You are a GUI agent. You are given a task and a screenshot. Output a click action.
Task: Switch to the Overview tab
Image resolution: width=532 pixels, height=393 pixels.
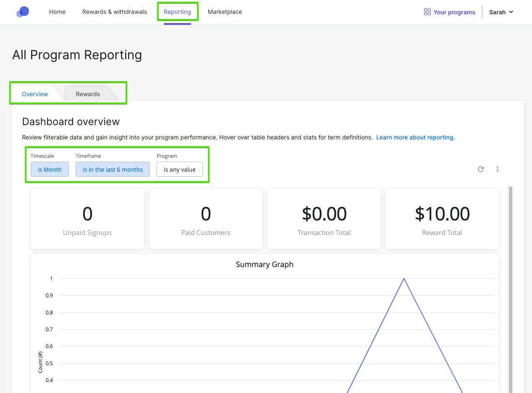[35, 94]
